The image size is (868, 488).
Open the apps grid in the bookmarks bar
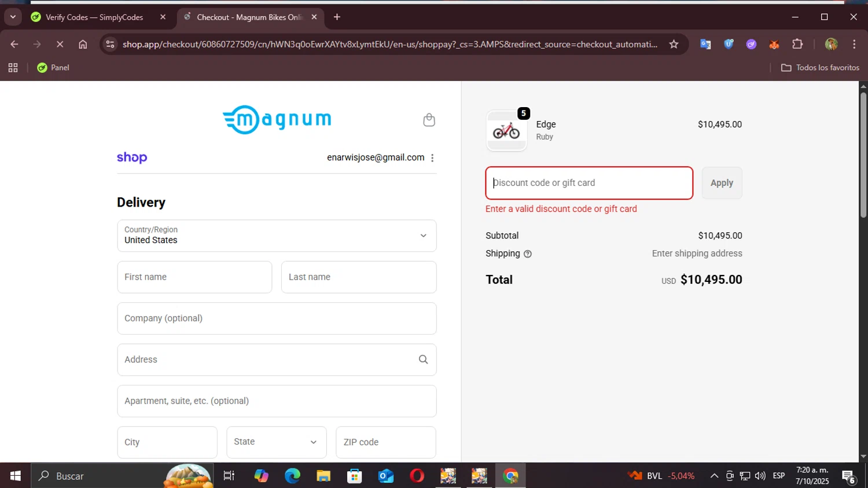[13, 68]
